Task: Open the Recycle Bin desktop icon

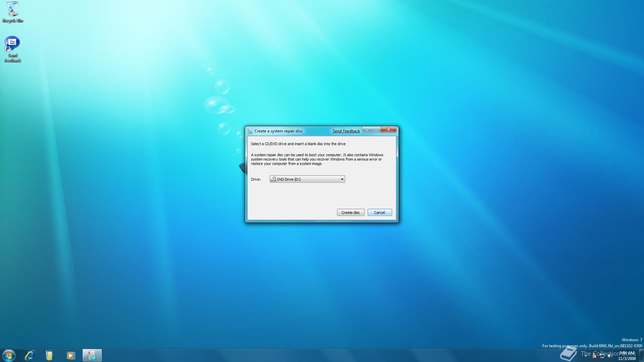Action: click(12, 12)
